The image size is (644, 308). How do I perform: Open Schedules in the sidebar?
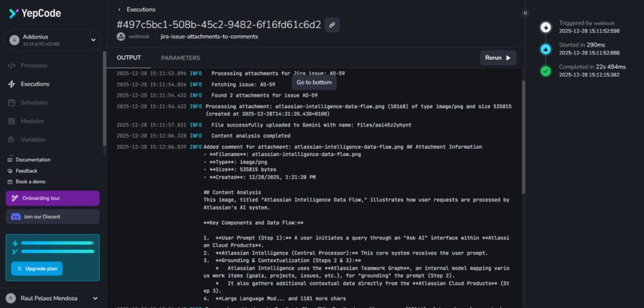pos(34,102)
